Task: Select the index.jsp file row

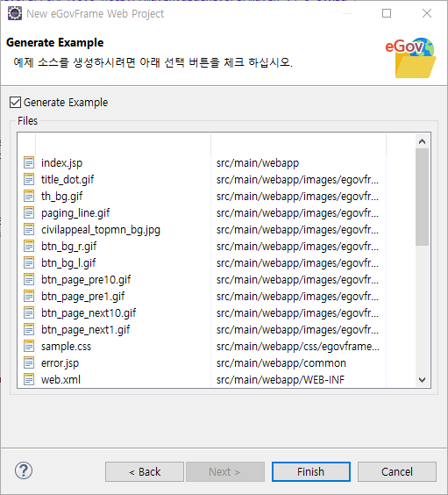Action: coord(202,163)
